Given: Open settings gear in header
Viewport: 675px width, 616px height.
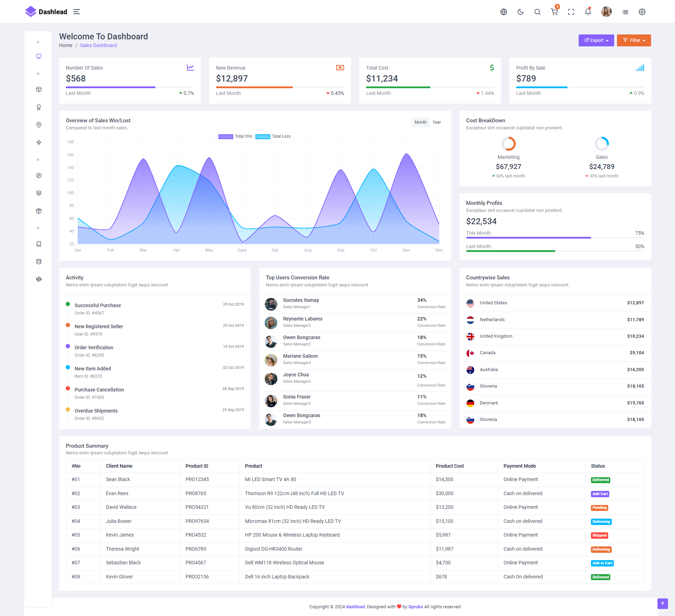Looking at the screenshot, I should [642, 12].
